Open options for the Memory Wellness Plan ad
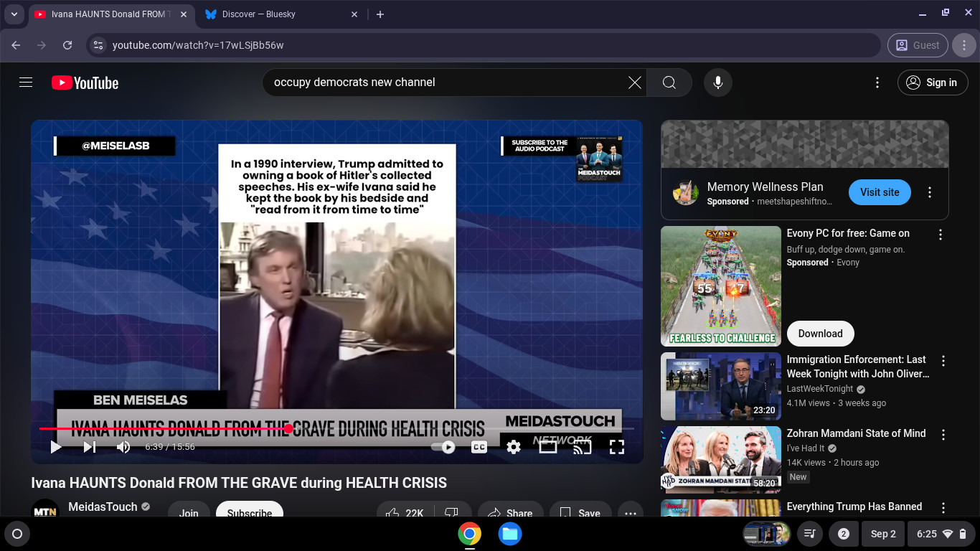 930,192
